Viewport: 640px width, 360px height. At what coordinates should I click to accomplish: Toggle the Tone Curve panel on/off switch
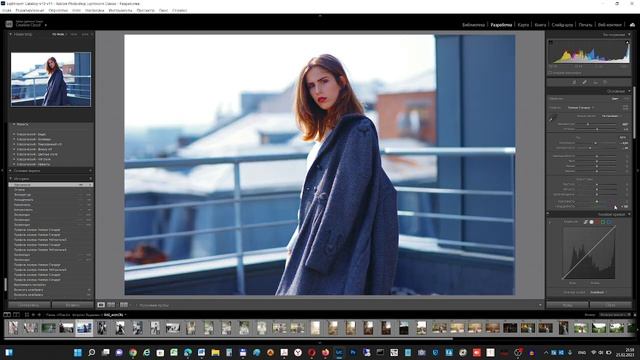click(548, 214)
